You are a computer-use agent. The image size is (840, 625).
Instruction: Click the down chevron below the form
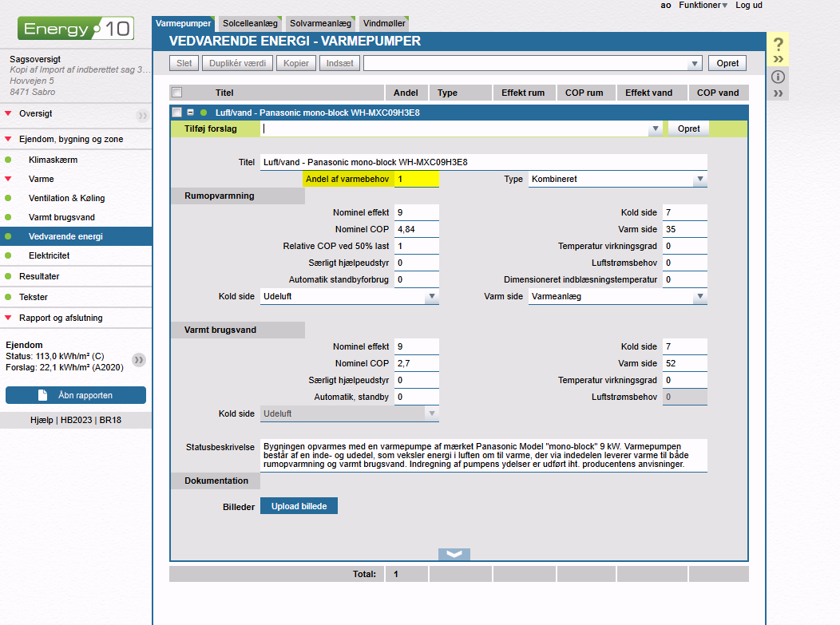pos(454,555)
